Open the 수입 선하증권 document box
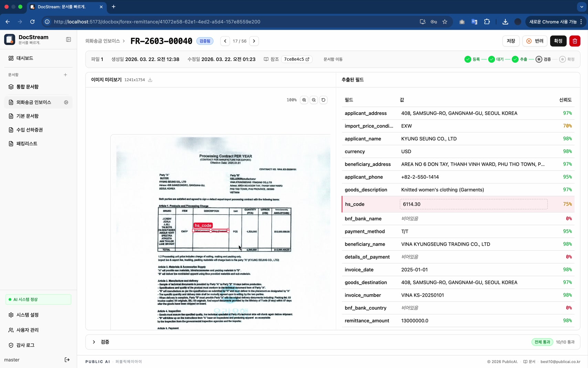The width and height of the screenshot is (588, 368). pyautogui.click(x=30, y=130)
